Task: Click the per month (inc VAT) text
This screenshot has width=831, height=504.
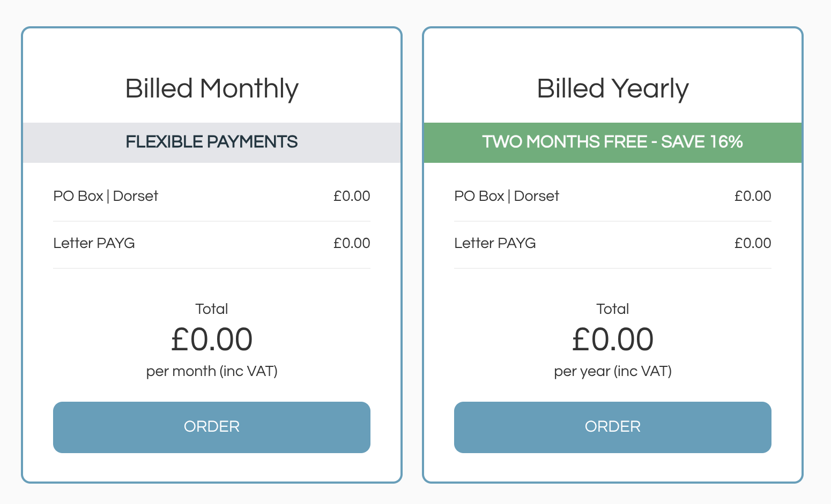Action: point(212,371)
